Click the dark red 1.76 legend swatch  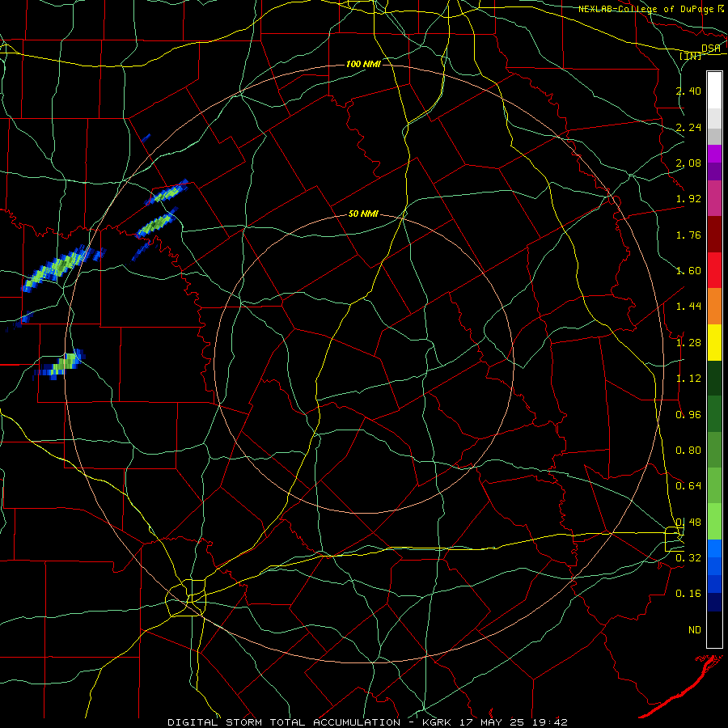tap(714, 235)
